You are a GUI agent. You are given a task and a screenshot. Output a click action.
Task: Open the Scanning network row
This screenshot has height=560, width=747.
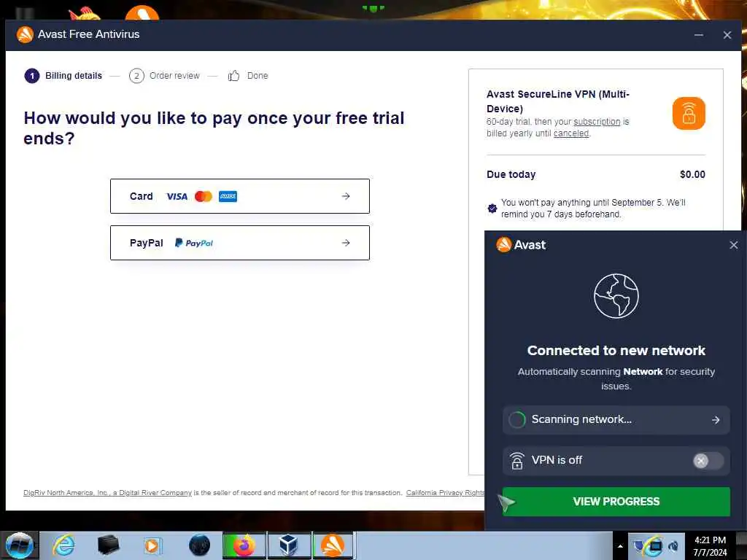[616, 420]
